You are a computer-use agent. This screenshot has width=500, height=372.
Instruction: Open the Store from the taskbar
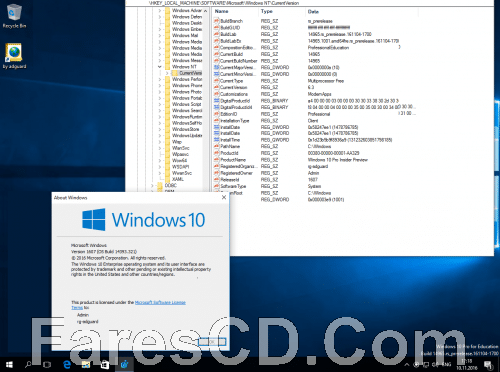tap(105, 365)
